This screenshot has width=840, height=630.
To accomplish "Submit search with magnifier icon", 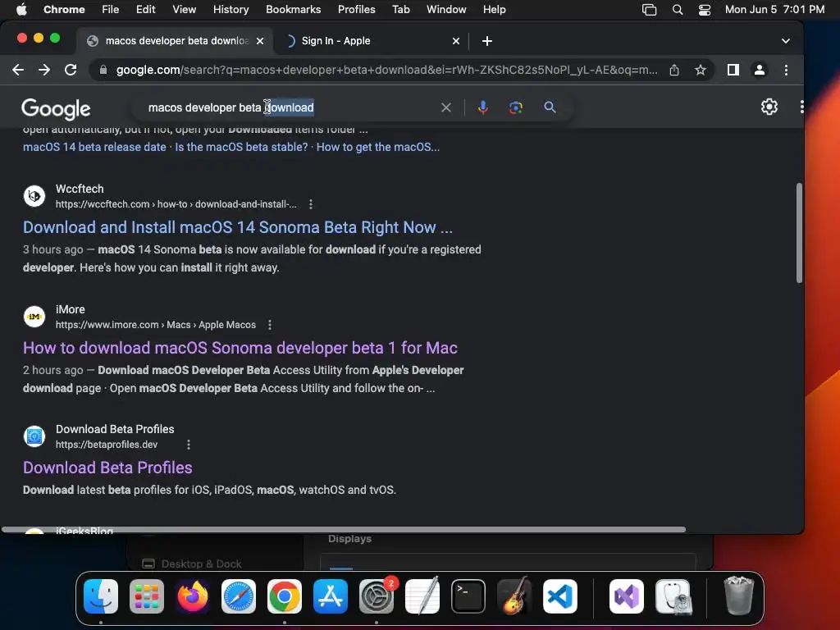I will [x=550, y=107].
